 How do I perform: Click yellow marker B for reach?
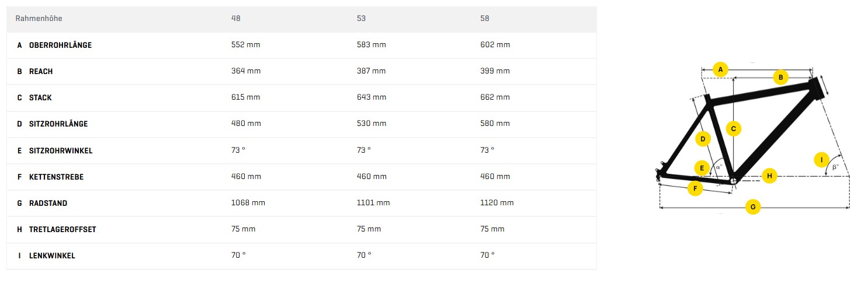(x=780, y=77)
